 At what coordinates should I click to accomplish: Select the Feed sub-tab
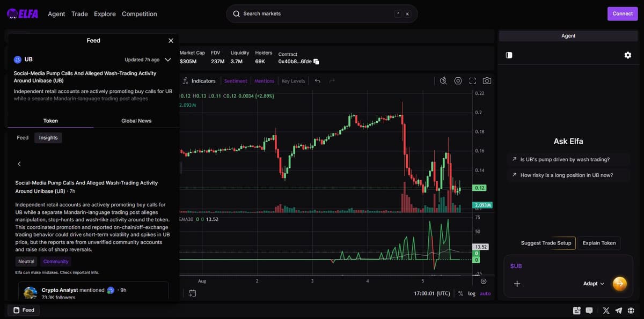coord(23,138)
